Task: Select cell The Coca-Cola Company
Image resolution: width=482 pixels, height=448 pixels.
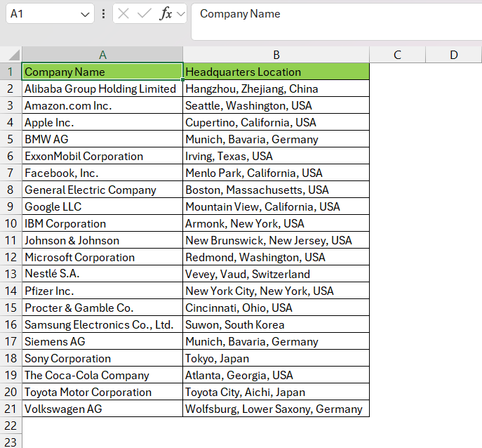Action: click(x=102, y=375)
